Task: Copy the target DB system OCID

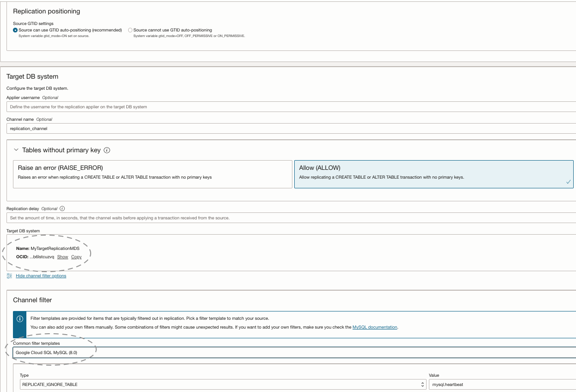Action: point(76,257)
